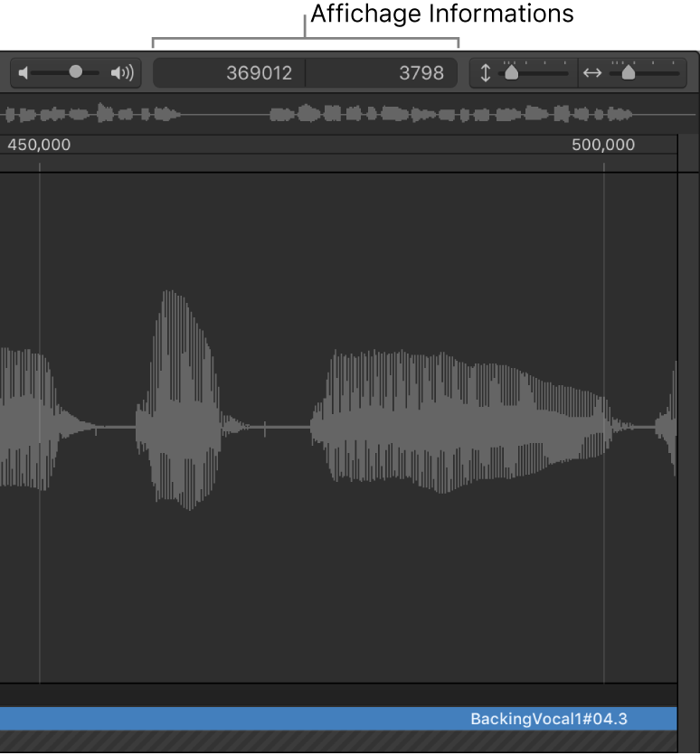Click the left section of the waveform overview
This screenshot has height=755, width=700.
tap(90, 115)
